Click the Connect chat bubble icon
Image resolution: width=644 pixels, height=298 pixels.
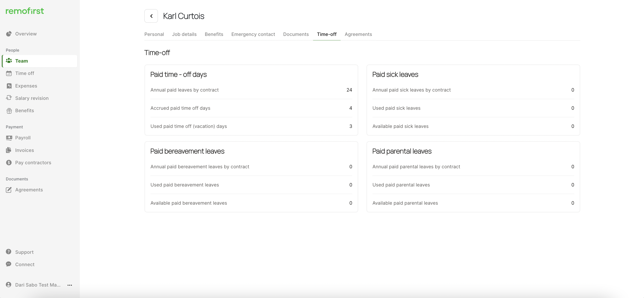[x=9, y=264]
